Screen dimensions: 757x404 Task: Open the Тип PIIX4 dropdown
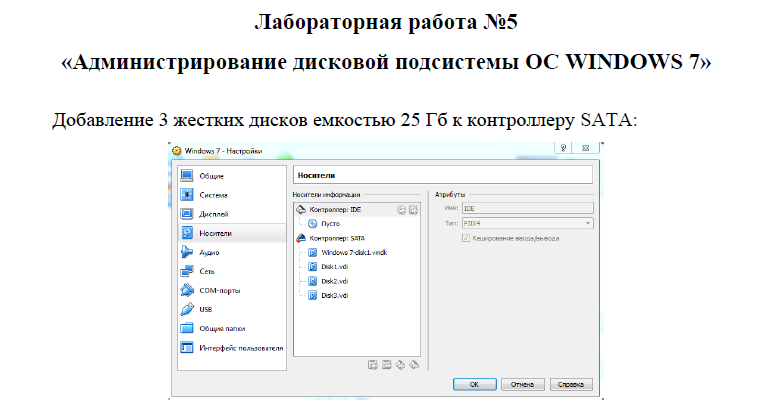tap(528, 223)
